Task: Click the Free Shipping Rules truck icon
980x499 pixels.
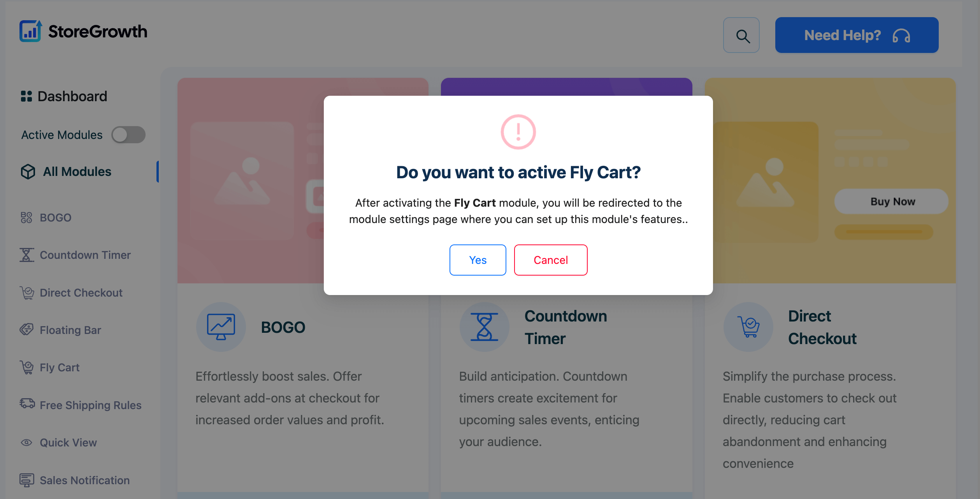Action: [x=26, y=404]
